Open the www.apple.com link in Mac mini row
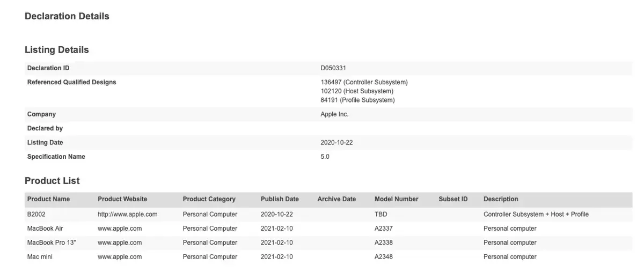This screenshot has height=272, width=644. pyautogui.click(x=120, y=257)
